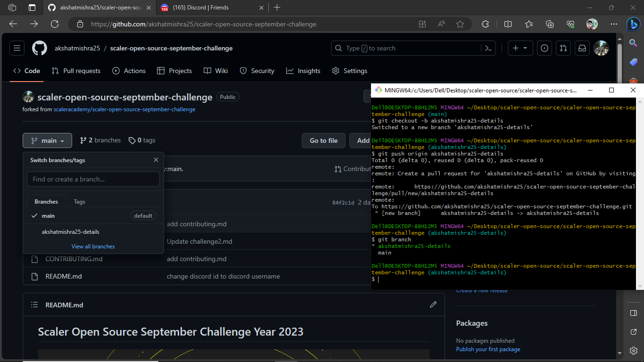Open Git Bash window title icon menu
This screenshot has width=644, height=362.
tap(378, 90)
